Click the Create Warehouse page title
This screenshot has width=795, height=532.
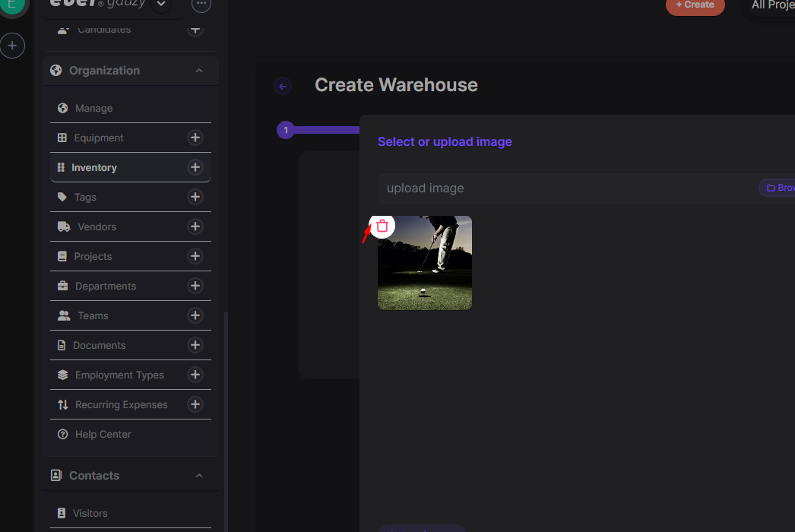(x=396, y=84)
